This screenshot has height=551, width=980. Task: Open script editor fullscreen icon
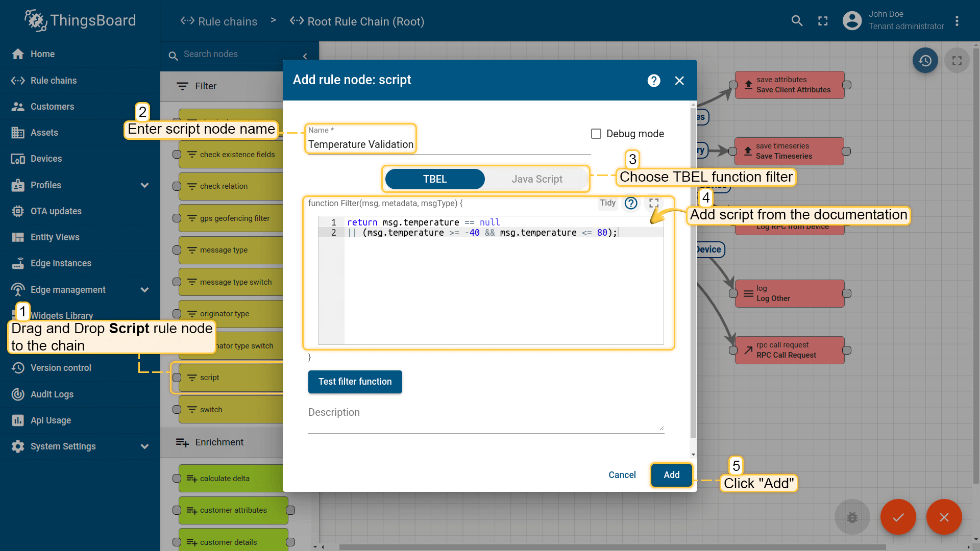[654, 203]
